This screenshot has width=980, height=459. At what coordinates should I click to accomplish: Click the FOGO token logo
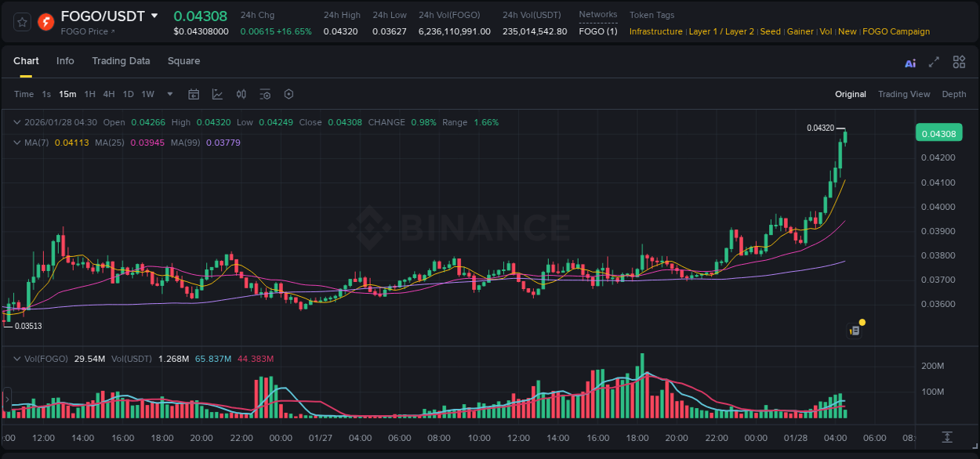click(45, 21)
